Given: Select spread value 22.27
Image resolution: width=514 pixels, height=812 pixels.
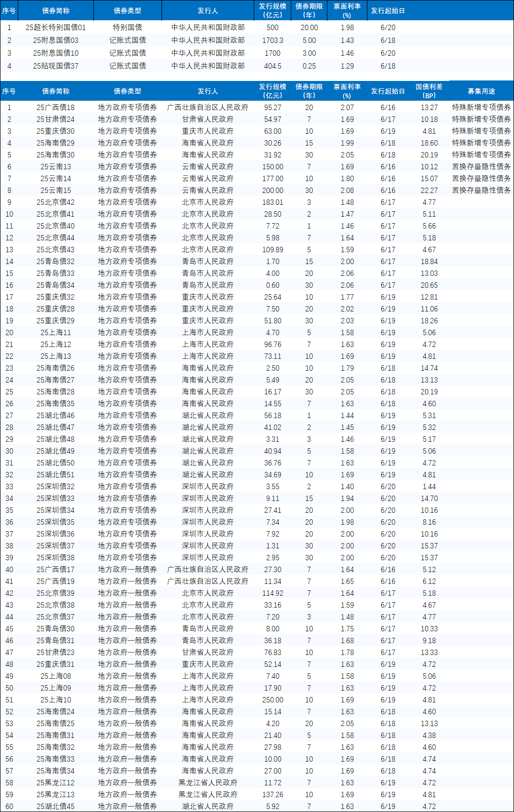Looking at the screenshot, I should coord(429,191).
